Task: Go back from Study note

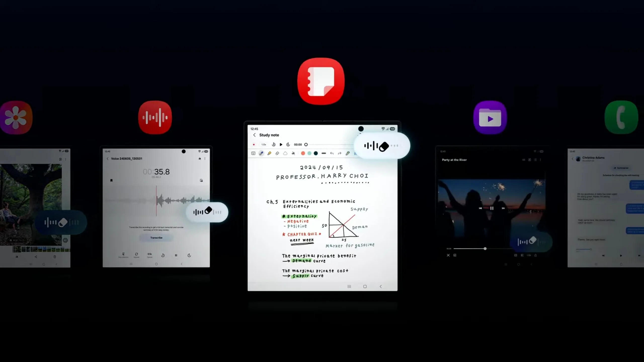Action: pyautogui.click(x=254, y=135)
